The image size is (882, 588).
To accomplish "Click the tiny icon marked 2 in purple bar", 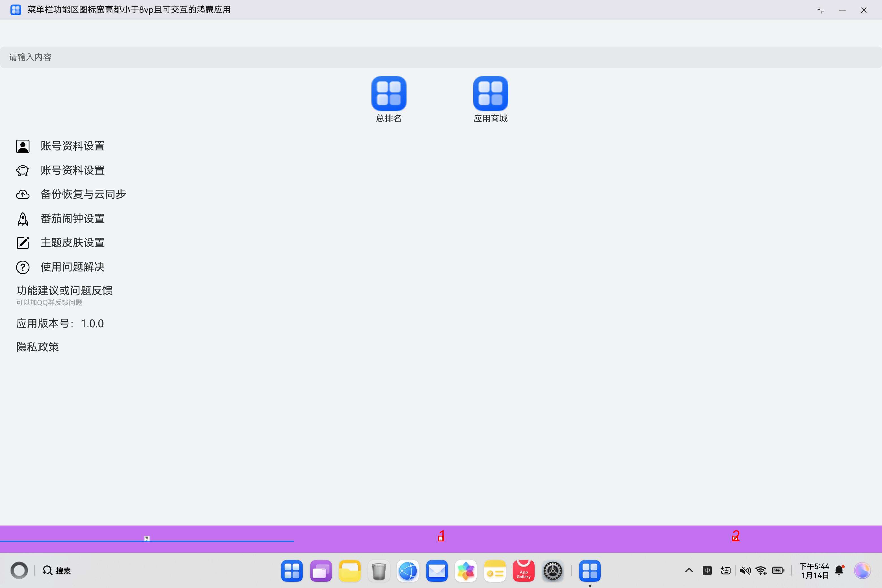I will [735, 539].
